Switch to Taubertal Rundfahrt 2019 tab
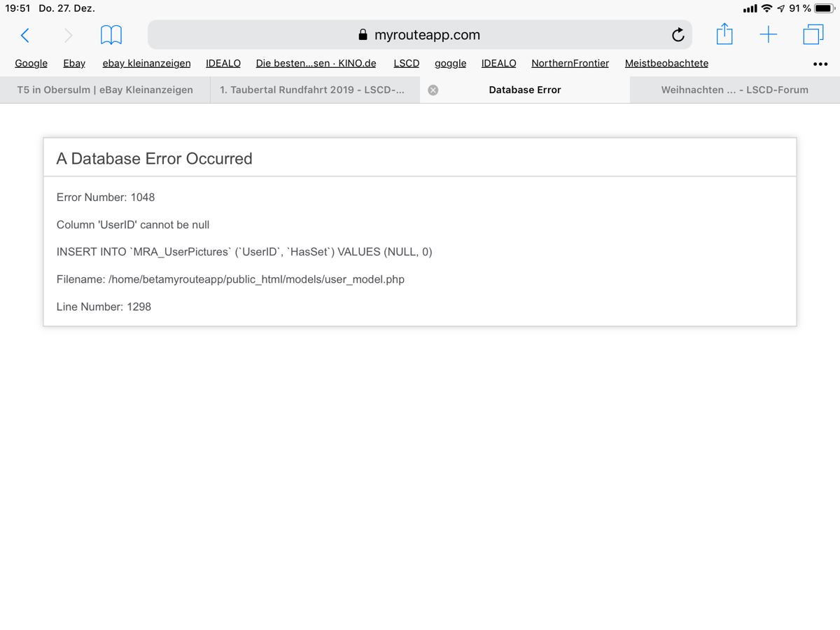The height and width of the screenshot is (630, 840). click(x=312, y=90)
